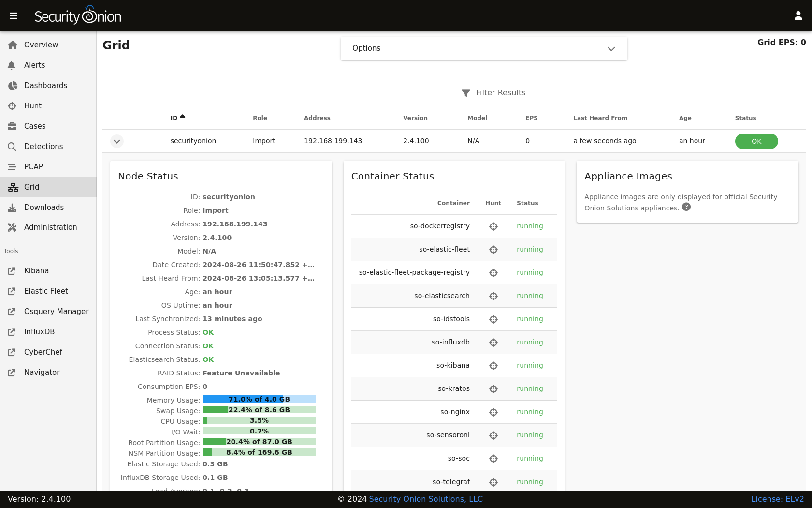The image size is (812, 508).
Task: Open Kibana external tool link
Action: [48, 271]
